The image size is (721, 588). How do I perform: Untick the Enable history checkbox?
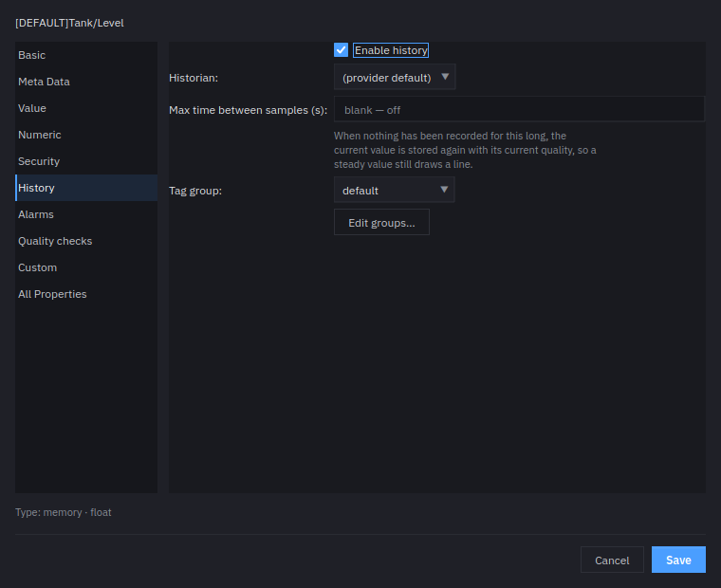(x=341, y=50)
